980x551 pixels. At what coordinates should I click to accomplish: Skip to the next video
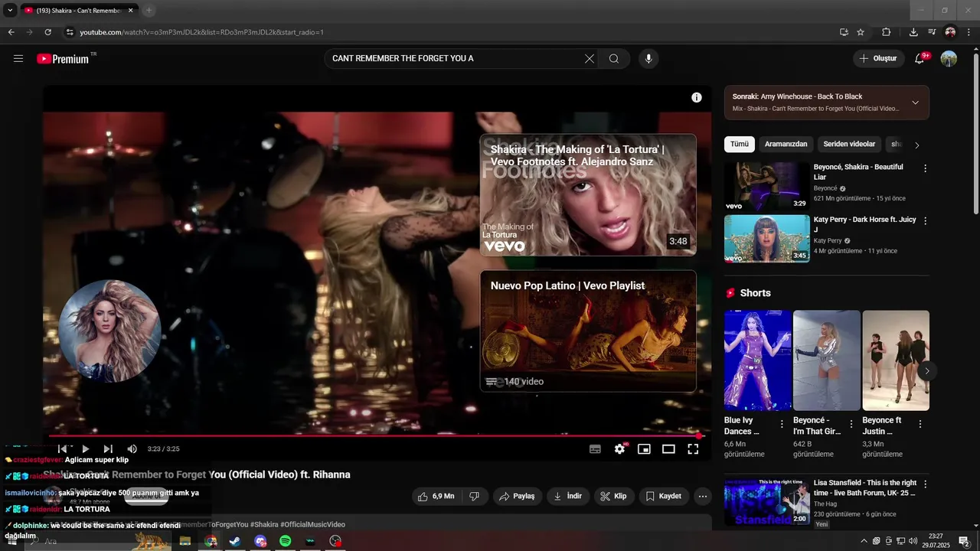click(108, 449)
